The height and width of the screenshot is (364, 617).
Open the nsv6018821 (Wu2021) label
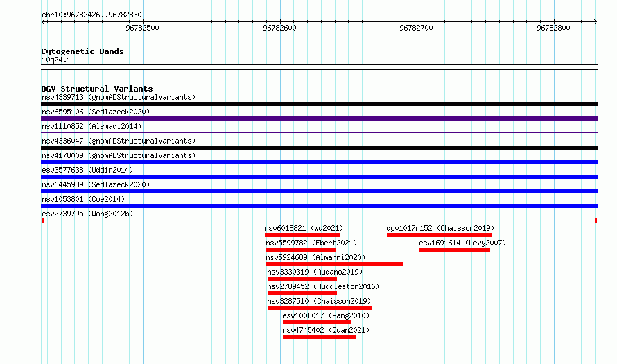click(x=304, y=228)
